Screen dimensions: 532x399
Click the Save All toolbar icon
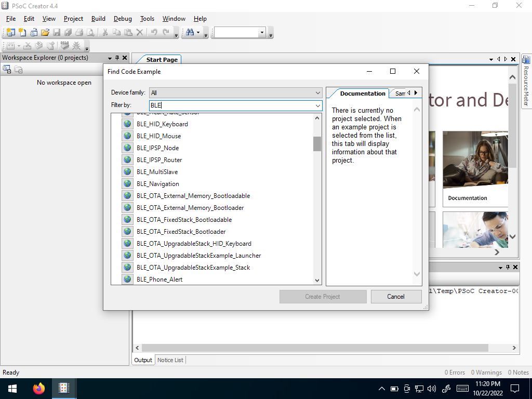(68, 32)
